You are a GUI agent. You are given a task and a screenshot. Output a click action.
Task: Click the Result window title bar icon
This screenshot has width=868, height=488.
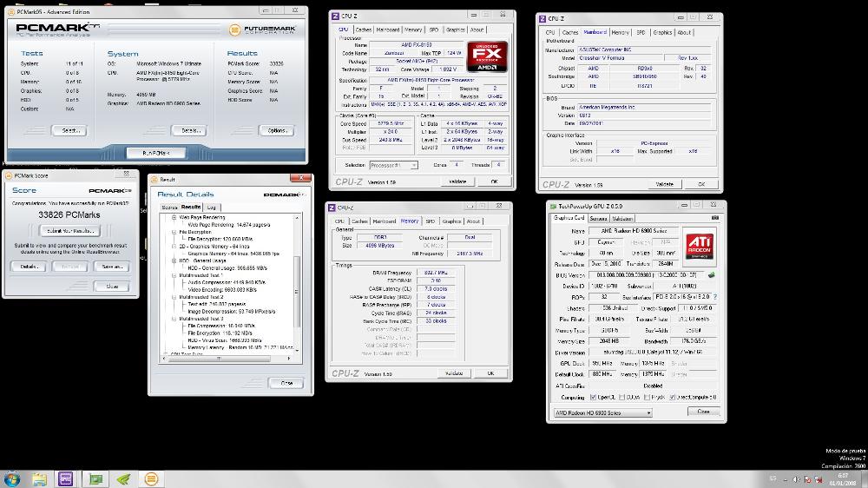coord(155,180)
